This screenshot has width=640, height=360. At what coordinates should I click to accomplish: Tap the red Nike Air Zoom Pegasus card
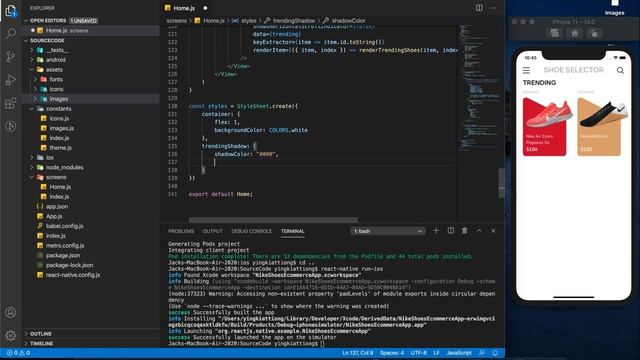click(x=544, y=127)
